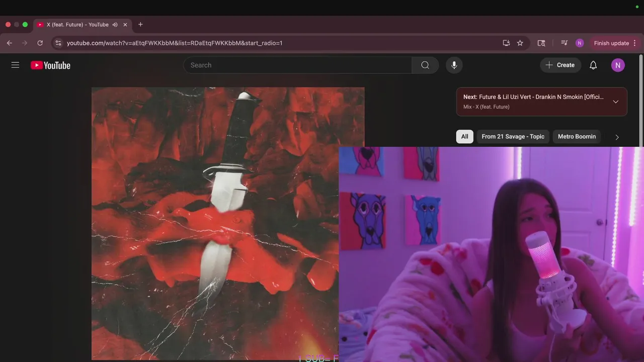View site information icon in address bar
644x362 pixels.
58,43
